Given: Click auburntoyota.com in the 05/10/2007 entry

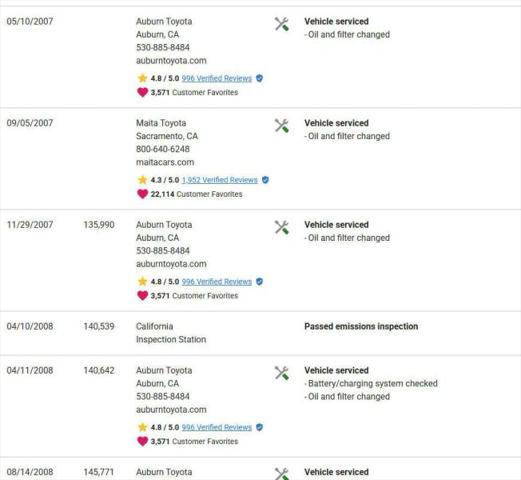Looking at the screenshot, I should pyautogui.click(x=171, y=61).
